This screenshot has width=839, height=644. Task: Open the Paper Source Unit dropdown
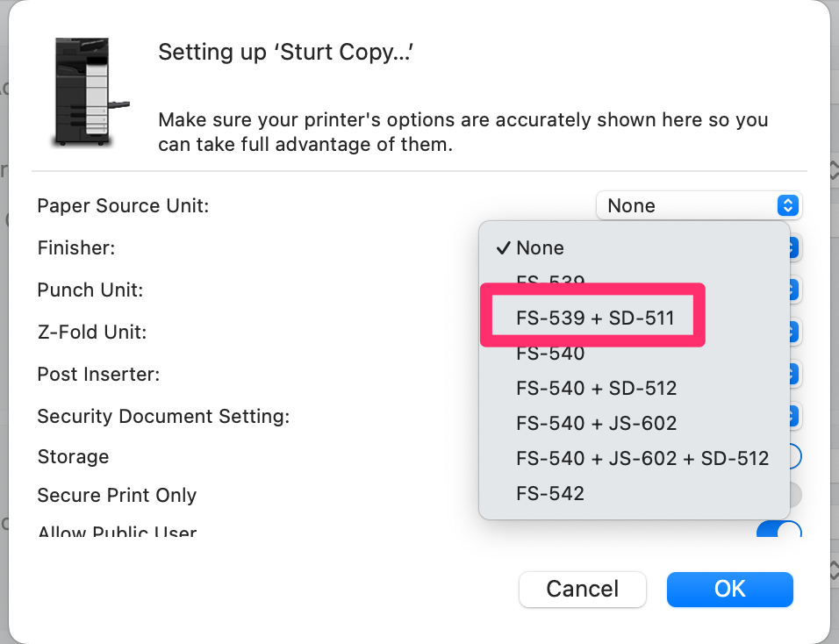[699, 206]
